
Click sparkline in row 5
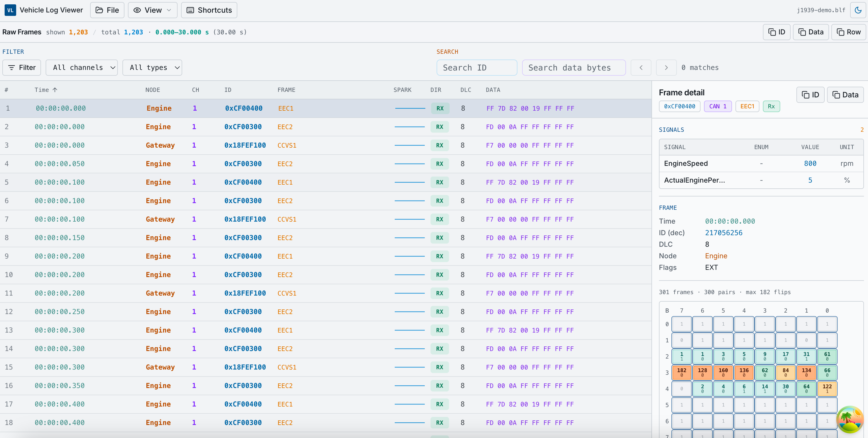click(409, 182)
